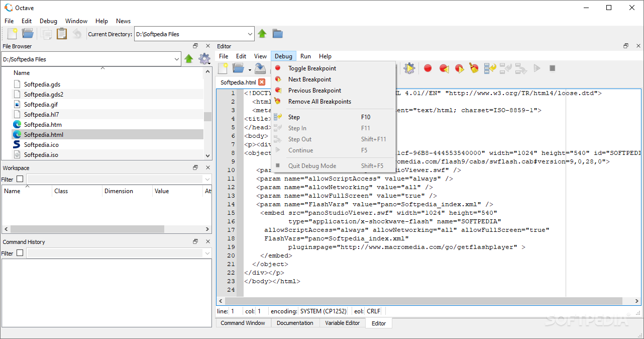Close the Command History panel
Viewport: 644px width, 339px height.
[207, 242]
